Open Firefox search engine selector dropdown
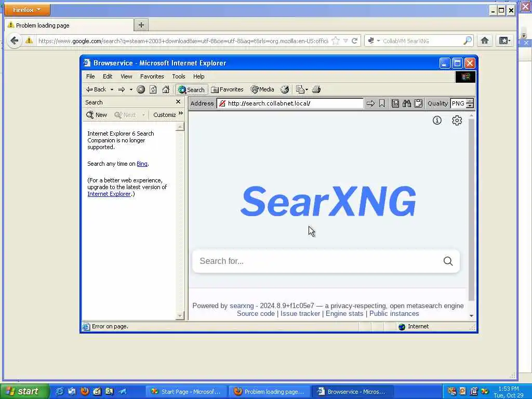 point(374,41)
